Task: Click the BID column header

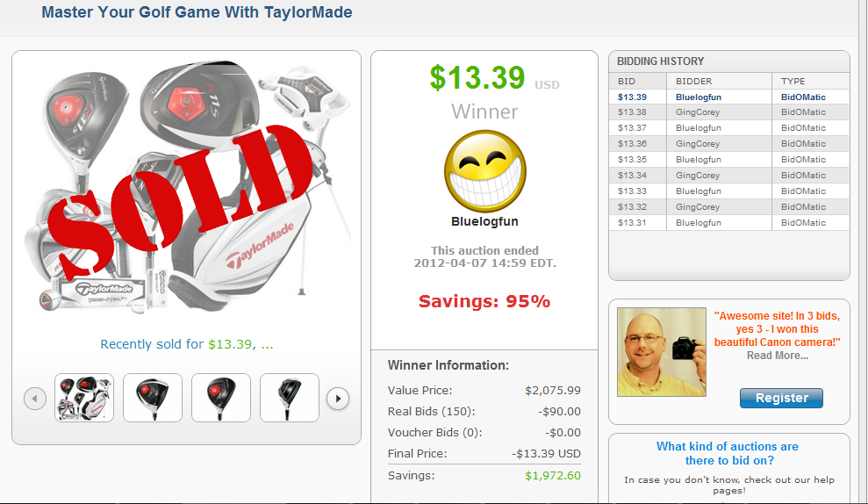Action: (x=626, y=81)
